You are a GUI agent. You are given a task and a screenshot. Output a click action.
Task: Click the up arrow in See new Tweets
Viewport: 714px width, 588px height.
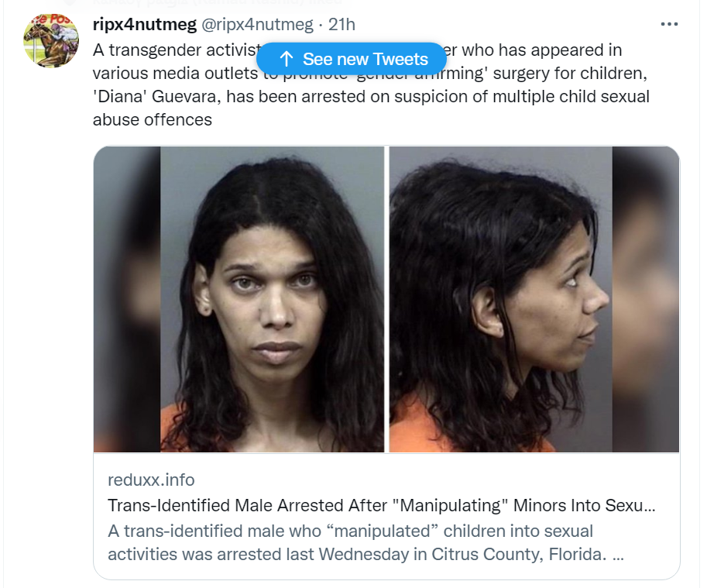[x=287, y=59]
